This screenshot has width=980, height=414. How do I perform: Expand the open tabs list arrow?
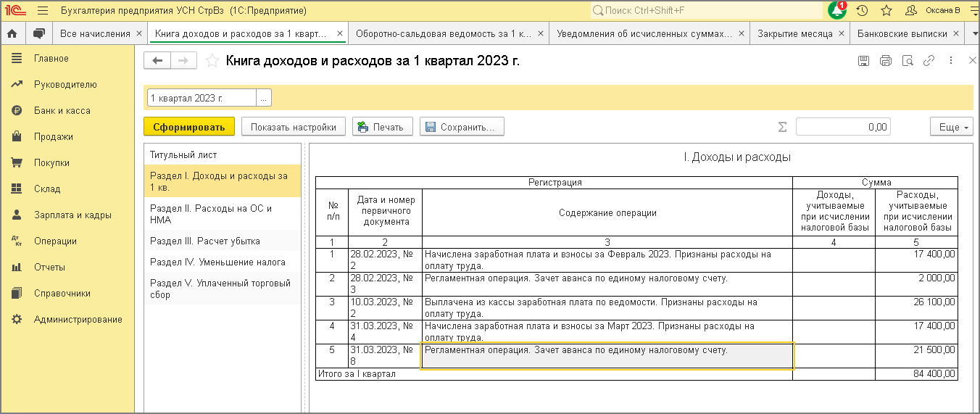tap(976, 33)
